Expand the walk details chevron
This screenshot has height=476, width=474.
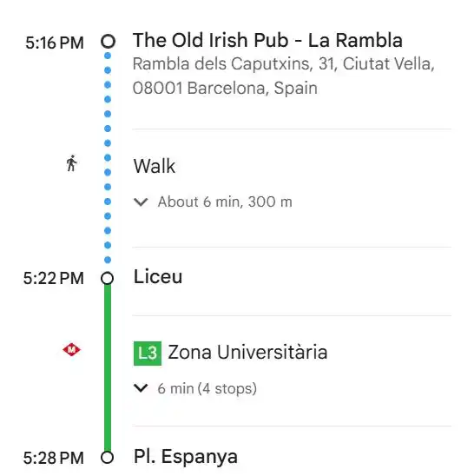pos(141,202)
